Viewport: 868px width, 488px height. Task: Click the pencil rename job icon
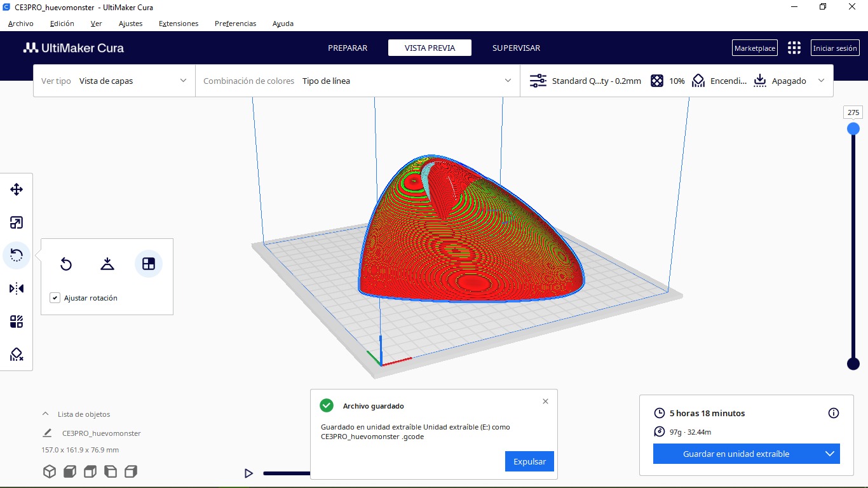tap(47, 433)
